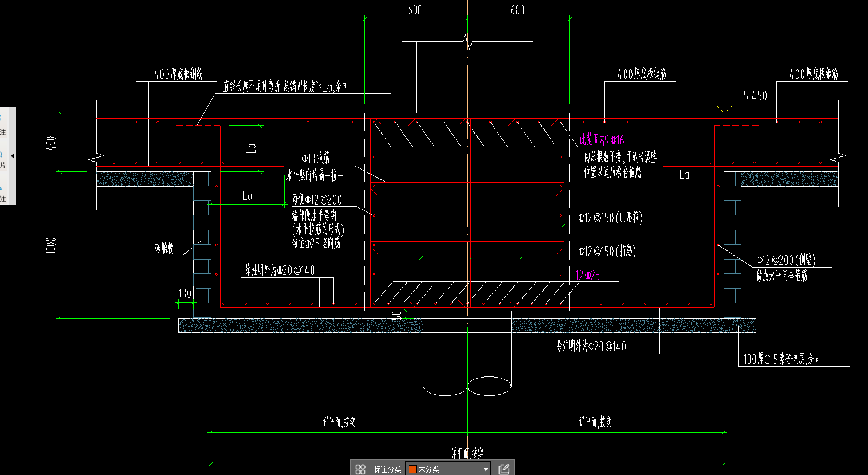Image resolution: width=868 pixels, height=475 pixels.
Task: Click the 100厚C15素砼垫层,余同 note
Action: [781, 359]
